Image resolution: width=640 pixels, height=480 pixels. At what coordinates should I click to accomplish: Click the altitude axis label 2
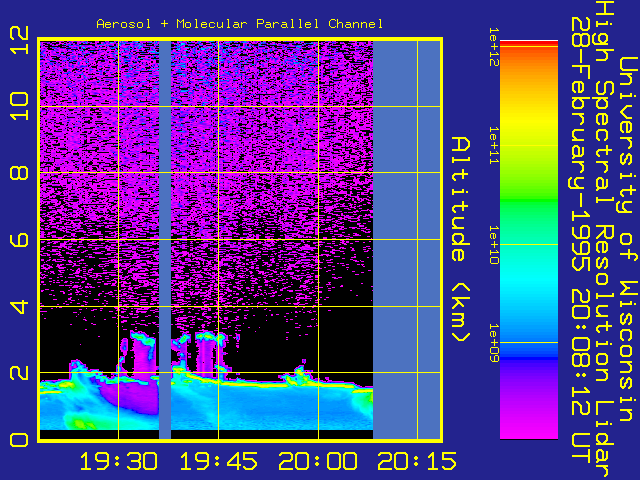(x=19, y=373)
